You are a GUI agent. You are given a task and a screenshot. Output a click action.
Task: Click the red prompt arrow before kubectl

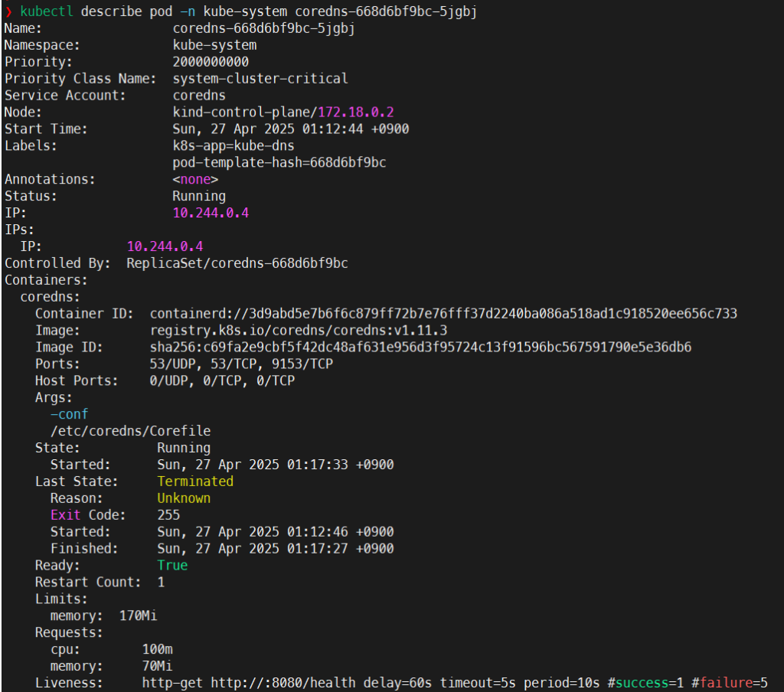(8, 11)
